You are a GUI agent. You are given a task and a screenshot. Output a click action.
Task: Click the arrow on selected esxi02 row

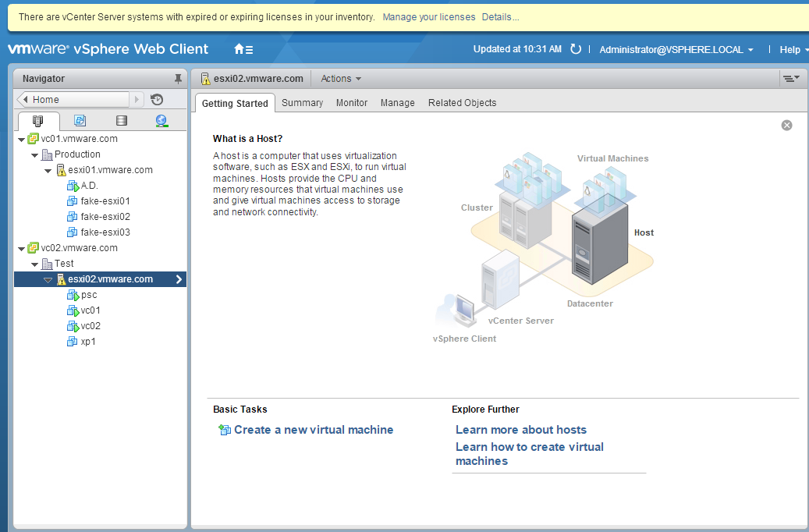click(x=179, y=279)
